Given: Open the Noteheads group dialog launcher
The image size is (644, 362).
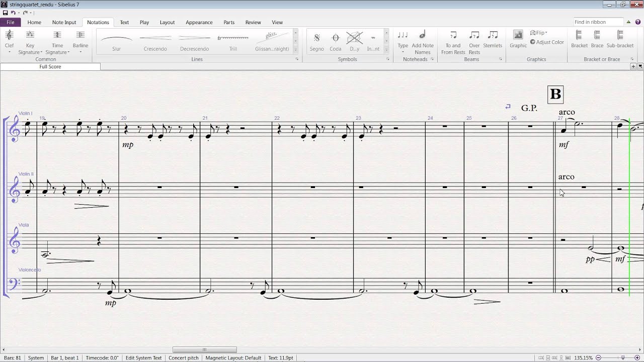Looking at the screenshot, I should [432, 59].
